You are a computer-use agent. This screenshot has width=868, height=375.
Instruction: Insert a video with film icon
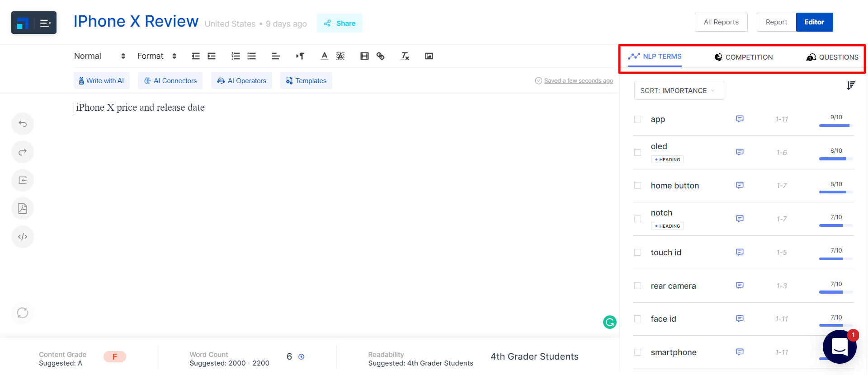coord(364,56)
